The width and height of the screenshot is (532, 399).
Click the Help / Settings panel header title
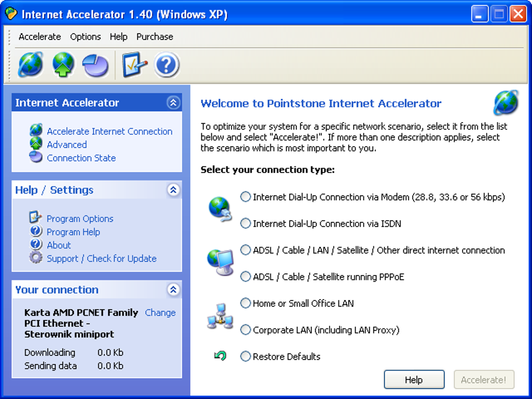click(x=54, y=190)
